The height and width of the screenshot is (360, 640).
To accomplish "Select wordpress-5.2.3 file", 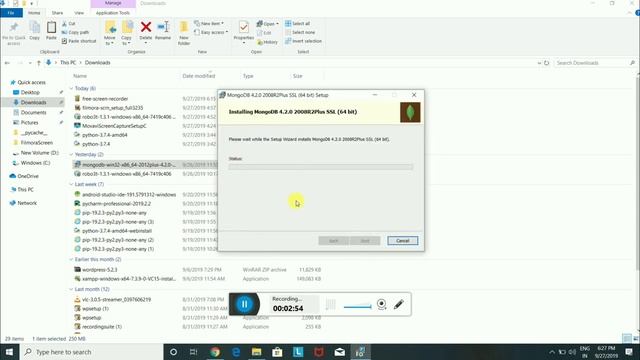I will [x=100, y=270].
